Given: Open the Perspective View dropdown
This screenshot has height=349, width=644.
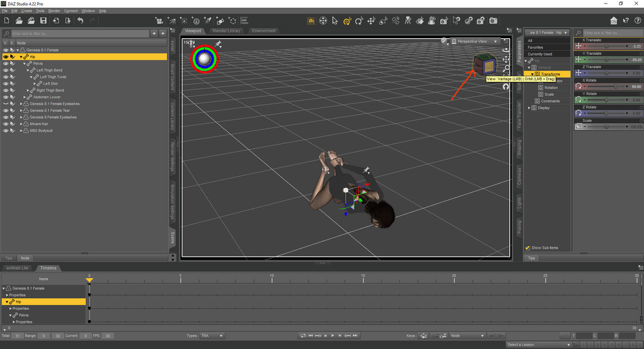Looking at the screenshot, I should tap(475, 41).
